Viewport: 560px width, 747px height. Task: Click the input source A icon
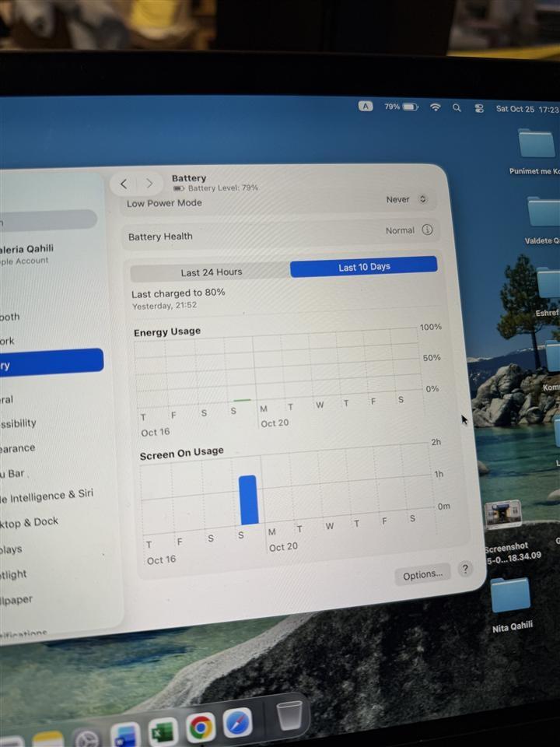pos(366,107)
